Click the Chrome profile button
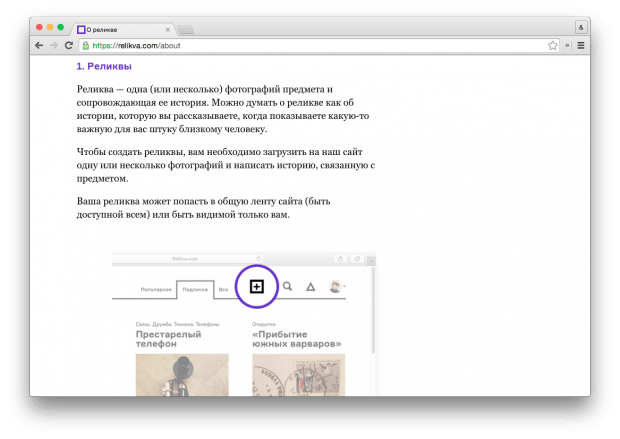Viewport: 620px width, 439px height. pyautogui.click(x=581, y=27)
